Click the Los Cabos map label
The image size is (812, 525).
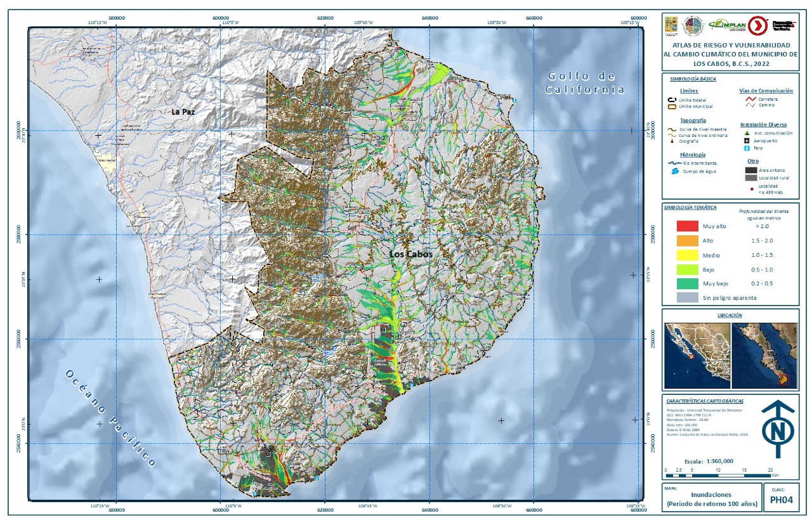pyautogui.click(x=410, y=254)
